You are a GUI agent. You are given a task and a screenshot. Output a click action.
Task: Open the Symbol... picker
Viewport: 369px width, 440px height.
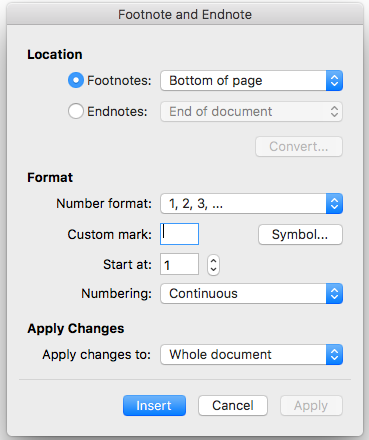click(x=300, y=234)
